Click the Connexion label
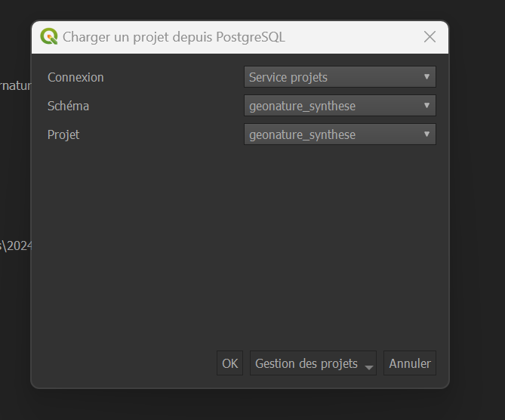The image size is (505, 420). (75, 77)
